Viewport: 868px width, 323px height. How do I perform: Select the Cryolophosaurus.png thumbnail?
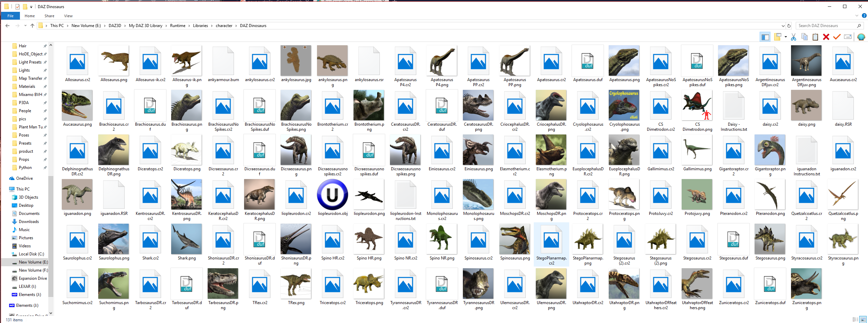624,105
